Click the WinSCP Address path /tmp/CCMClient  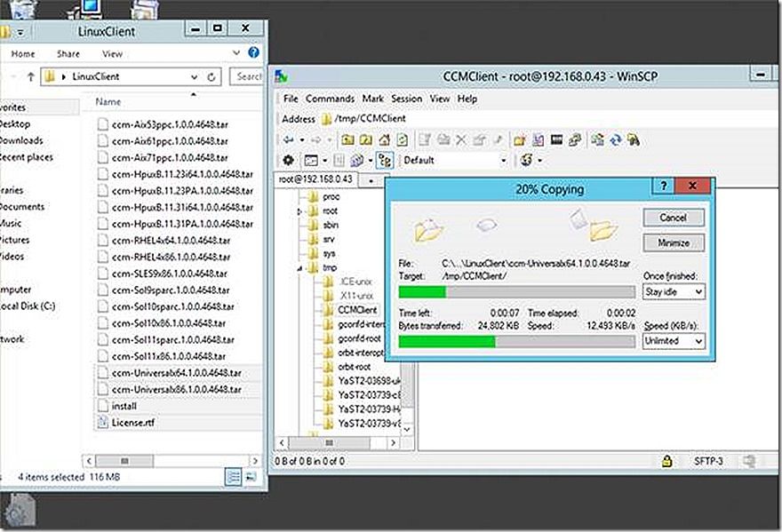click(370, 119)
